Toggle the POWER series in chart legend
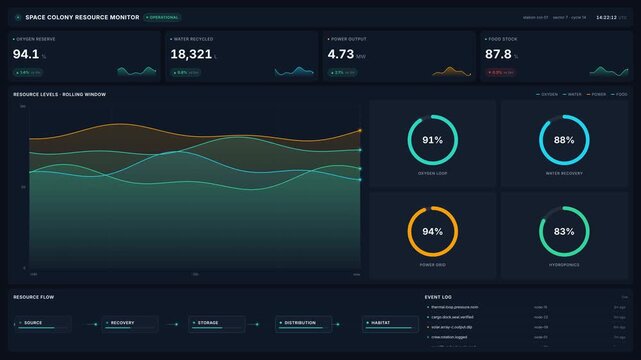 [x=596, y=94]
